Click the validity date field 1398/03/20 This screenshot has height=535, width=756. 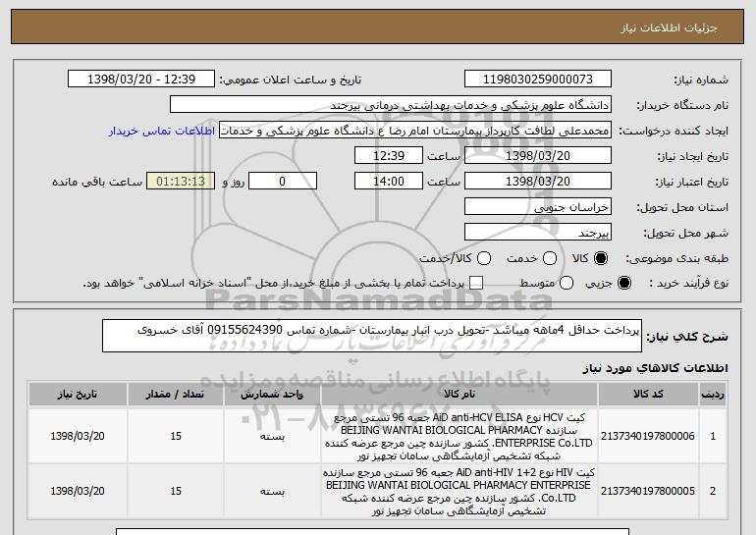point(538,182)
